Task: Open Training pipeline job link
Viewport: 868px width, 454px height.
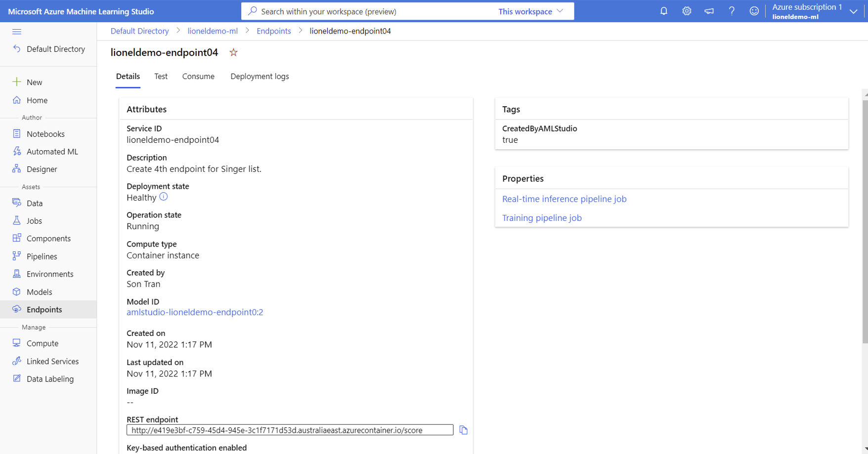Action: point(542,218)
